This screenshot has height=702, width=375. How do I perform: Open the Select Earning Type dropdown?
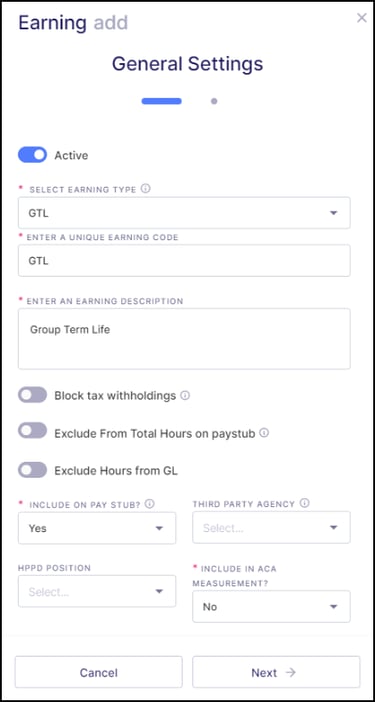click(x=184, y=213)
